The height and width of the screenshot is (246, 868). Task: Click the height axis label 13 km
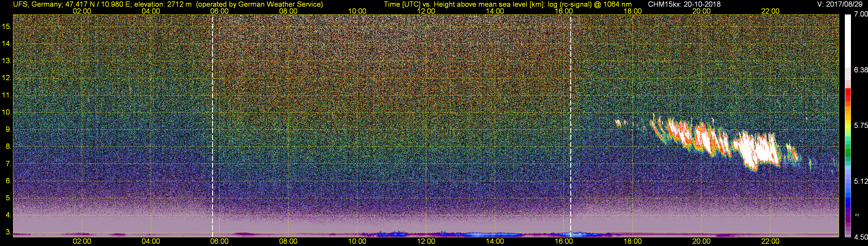pos(7,61)
